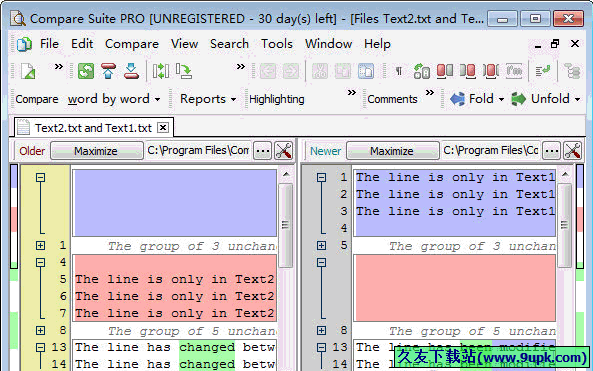This screenshot has width=593, height=371.
Task: Click the green Refresh comparison icon
Action: 86,71
